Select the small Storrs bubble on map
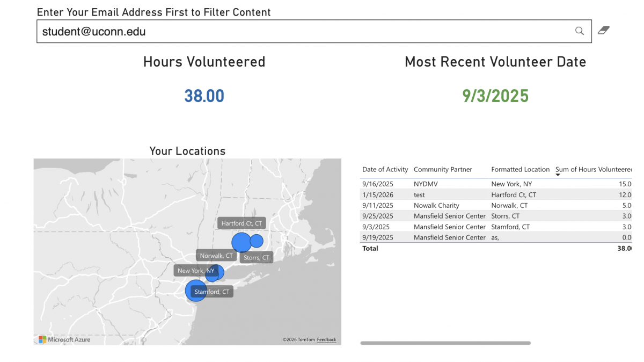 pos(257,241)
